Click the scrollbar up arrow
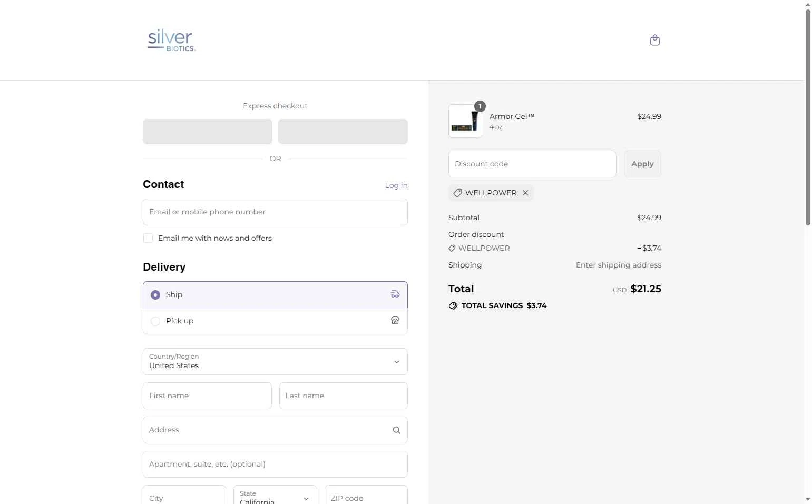The height and width of the screenshot is (504, 812). tap(808, 4)
